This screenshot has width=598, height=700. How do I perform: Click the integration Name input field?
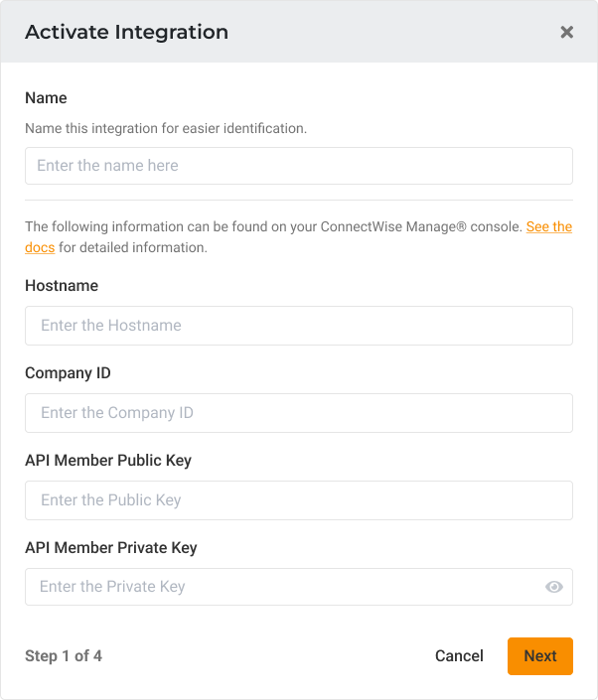[298, 166]
